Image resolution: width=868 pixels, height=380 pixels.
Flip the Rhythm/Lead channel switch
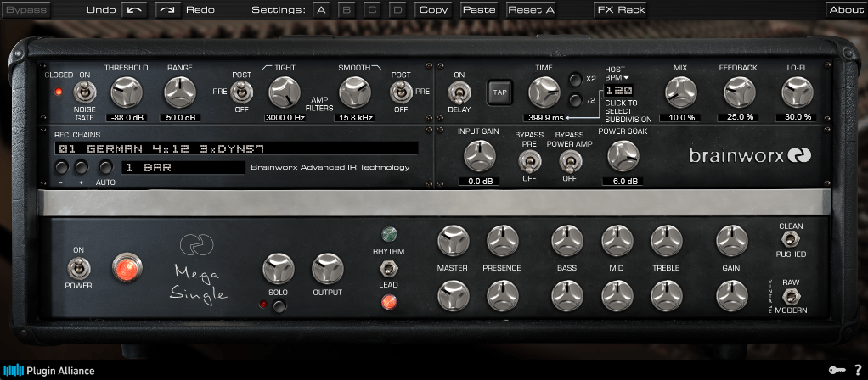click(x=389, y=268)
